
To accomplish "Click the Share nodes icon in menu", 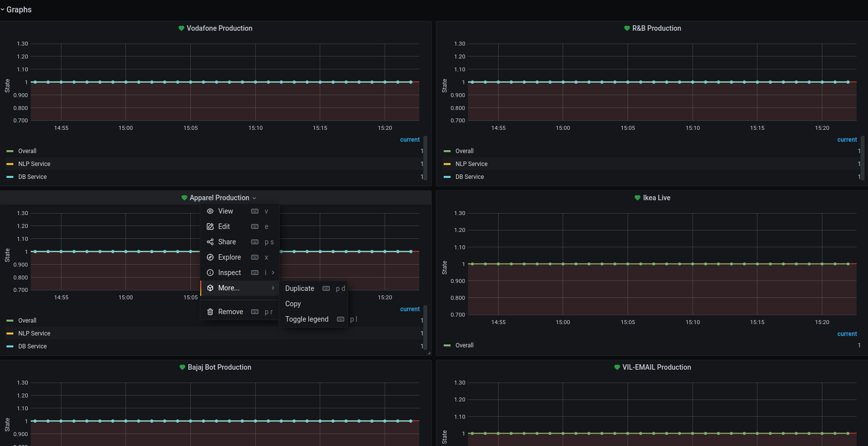I will coord(210,242).
